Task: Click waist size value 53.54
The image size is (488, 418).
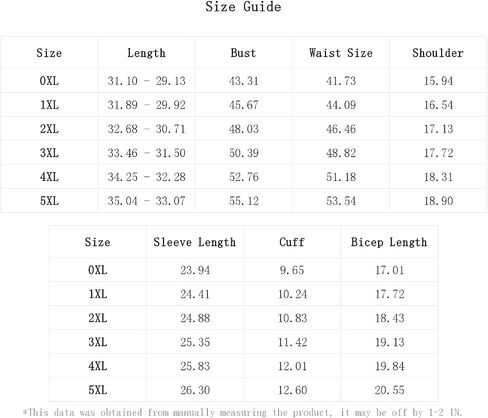Action: click(341, 201)
